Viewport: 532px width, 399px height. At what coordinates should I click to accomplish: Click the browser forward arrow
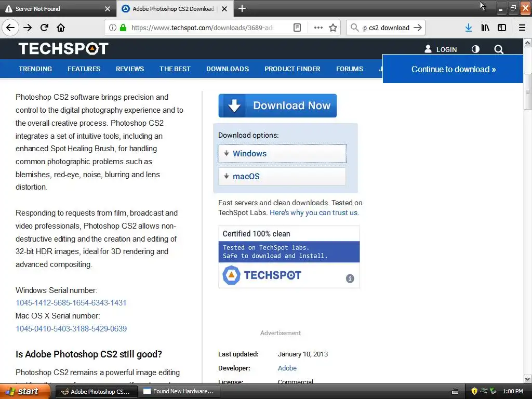28,28
